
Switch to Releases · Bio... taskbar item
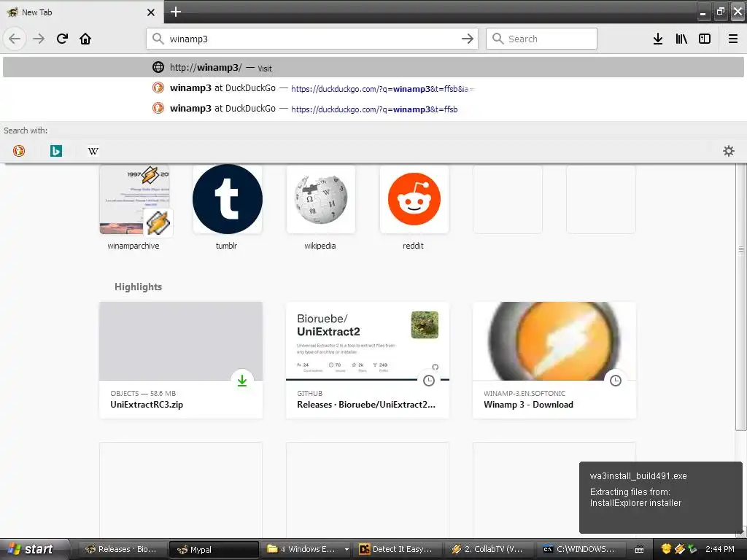122,549
